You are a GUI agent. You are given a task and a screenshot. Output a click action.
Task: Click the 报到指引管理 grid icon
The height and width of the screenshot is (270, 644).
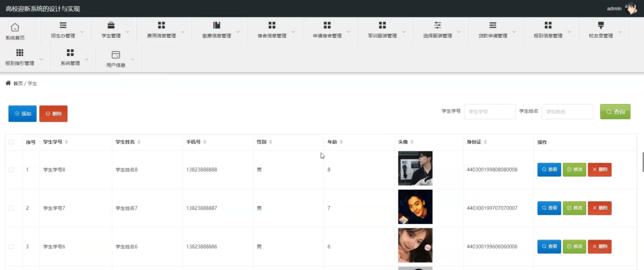tap(20, 52)
